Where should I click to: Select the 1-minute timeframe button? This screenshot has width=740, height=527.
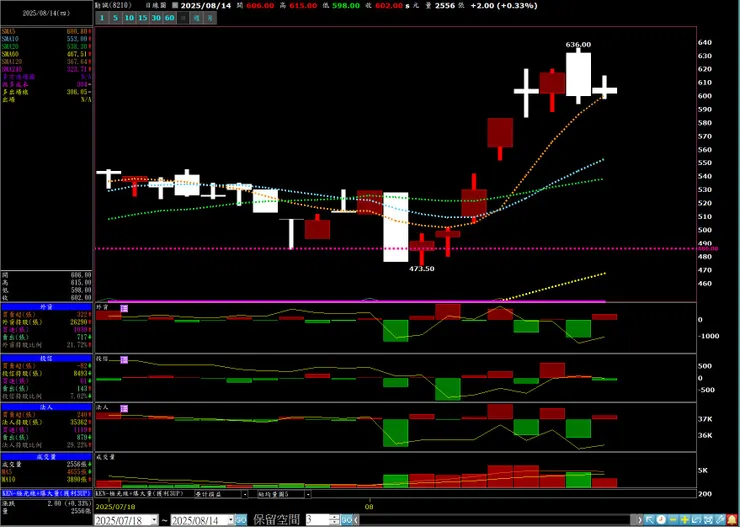coord(102,18)
